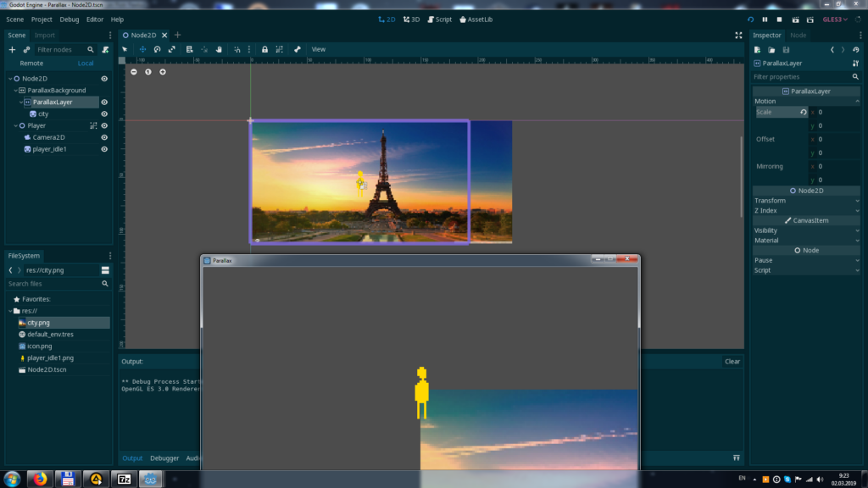Image resolution: width=868 pixels, height=488 pixels.
Task: Select the Move tool in canvas toolbar
Action: click(x=144, y=49)
